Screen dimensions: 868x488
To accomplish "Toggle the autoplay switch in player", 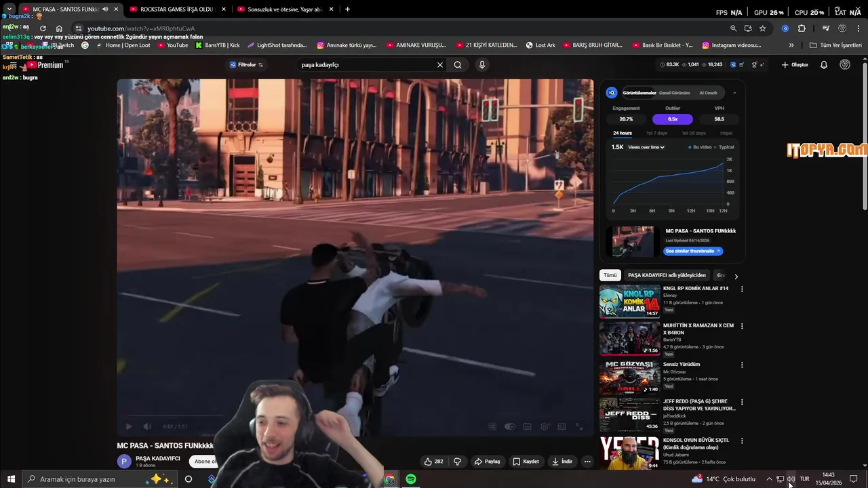I will [510, 426].
